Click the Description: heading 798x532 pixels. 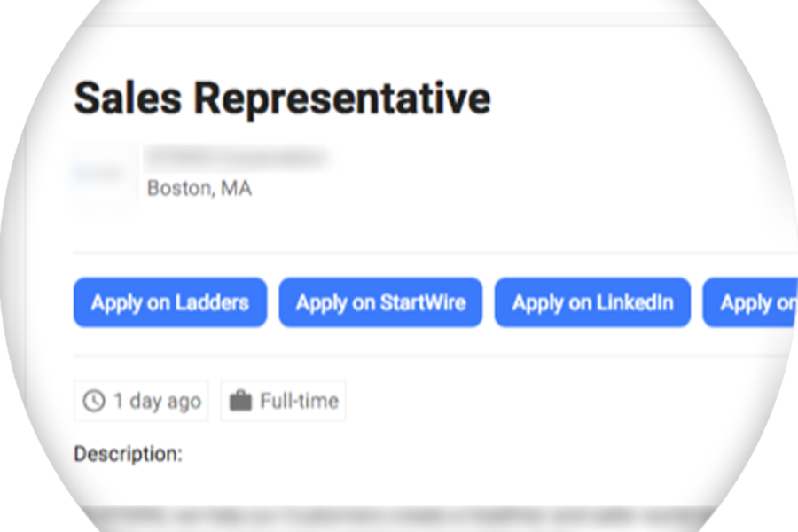129,454
